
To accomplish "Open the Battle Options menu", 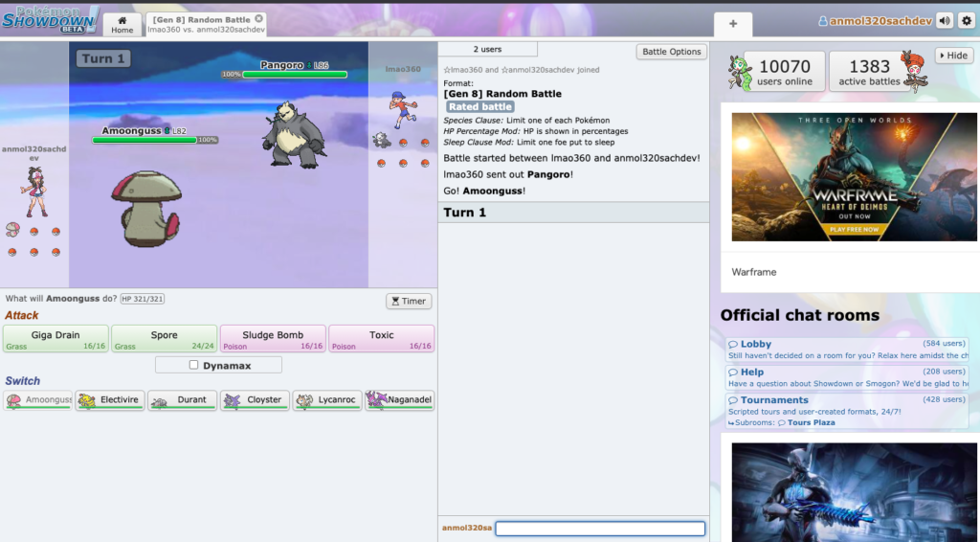I will tap(671, 52).
